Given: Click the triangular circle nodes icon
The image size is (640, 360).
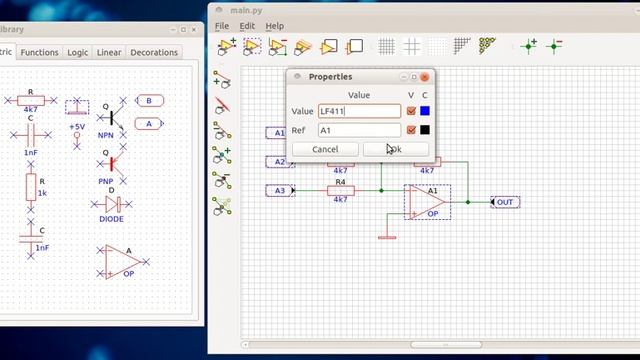Looking at the screenshot, I should click(x=487, y=46).
